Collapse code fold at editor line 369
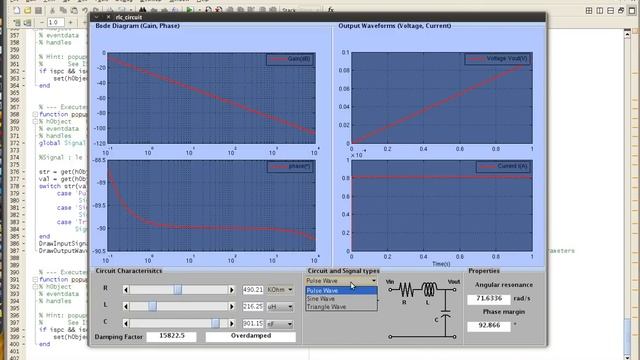 click(35, 122)
